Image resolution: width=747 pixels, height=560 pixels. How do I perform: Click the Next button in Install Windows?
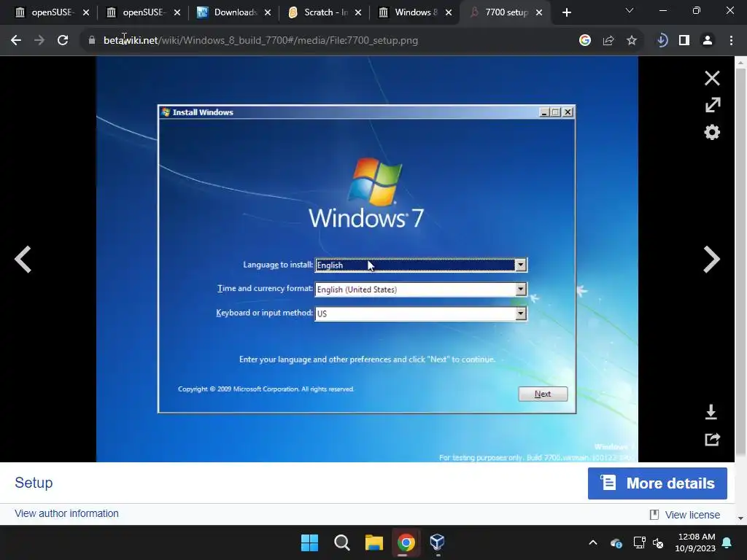(543, 394)
